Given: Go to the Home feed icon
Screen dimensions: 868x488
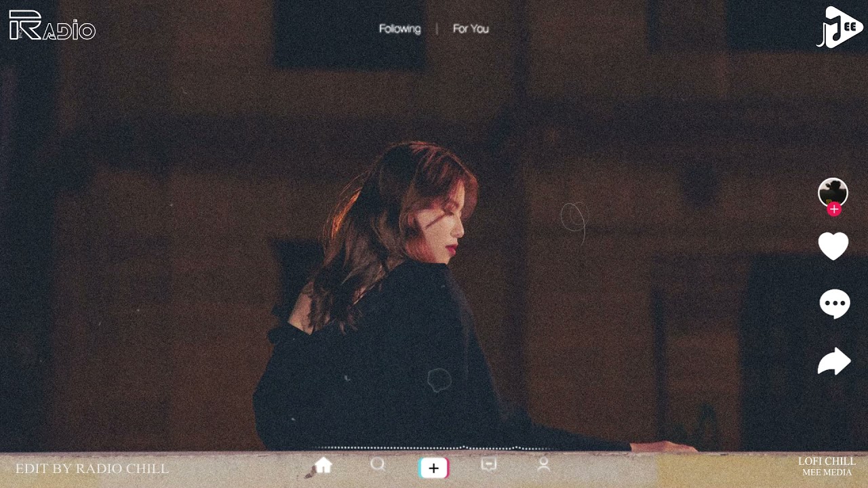Looking at the screenshot, I should 323,466.
